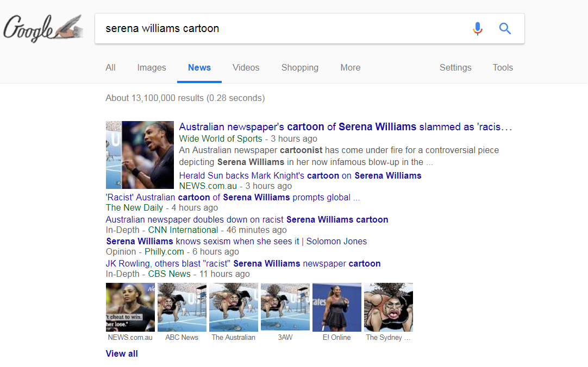Select the Shopping tab
Screen dimensions: 588x367
coord(299,68)
